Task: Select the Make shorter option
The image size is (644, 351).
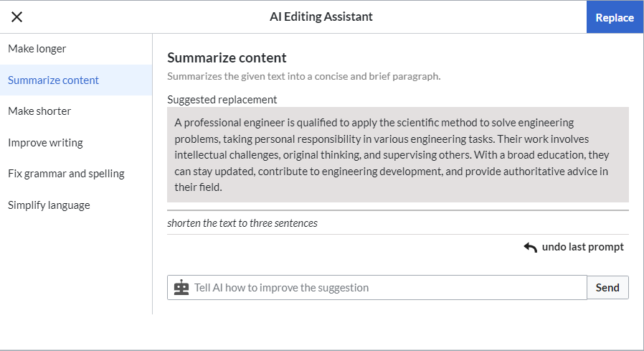Action: tap(76, 111)
